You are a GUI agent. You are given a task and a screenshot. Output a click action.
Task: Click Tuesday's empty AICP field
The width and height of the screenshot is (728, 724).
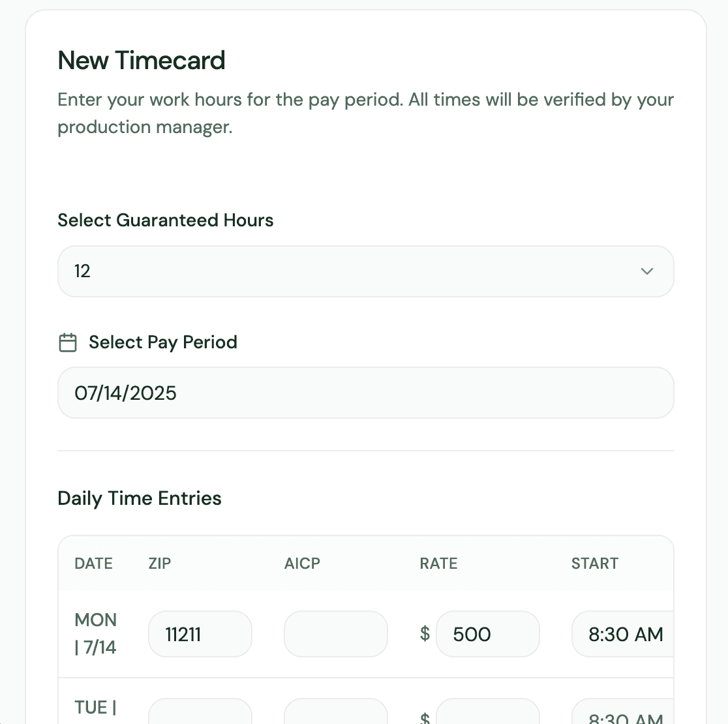pyautogui.click(x=336, y=711)
